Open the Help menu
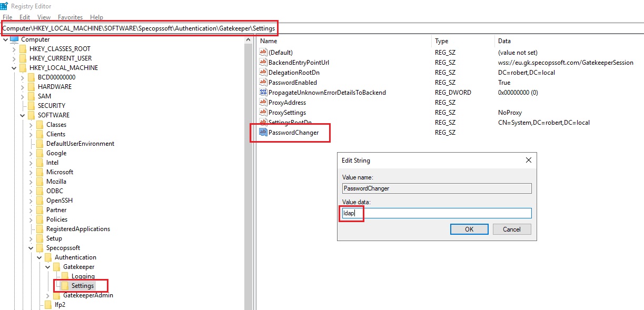Viewport: 644px width, 310px height. [96, 17]
